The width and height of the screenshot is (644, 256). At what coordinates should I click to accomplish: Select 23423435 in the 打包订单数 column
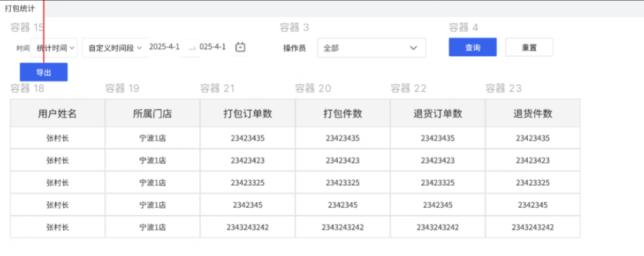[248, 138]
